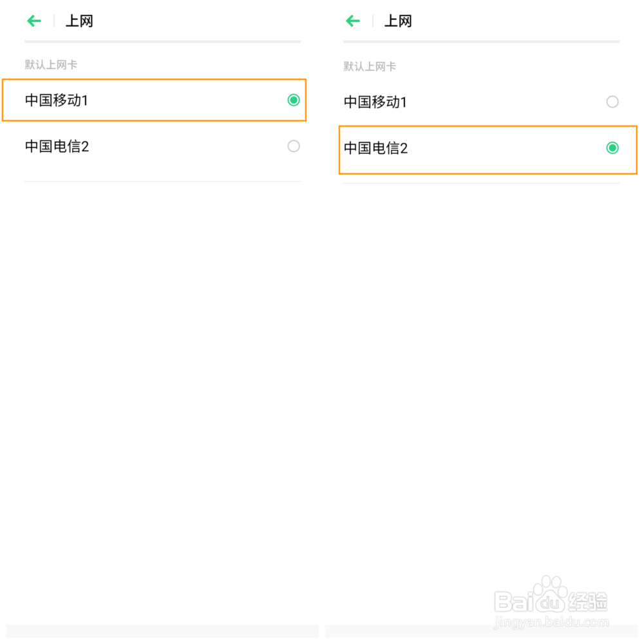Screen dimensions: 644x644
Task: Select the 中国电信2 radio button in right screen
Action: pos(612,148)
